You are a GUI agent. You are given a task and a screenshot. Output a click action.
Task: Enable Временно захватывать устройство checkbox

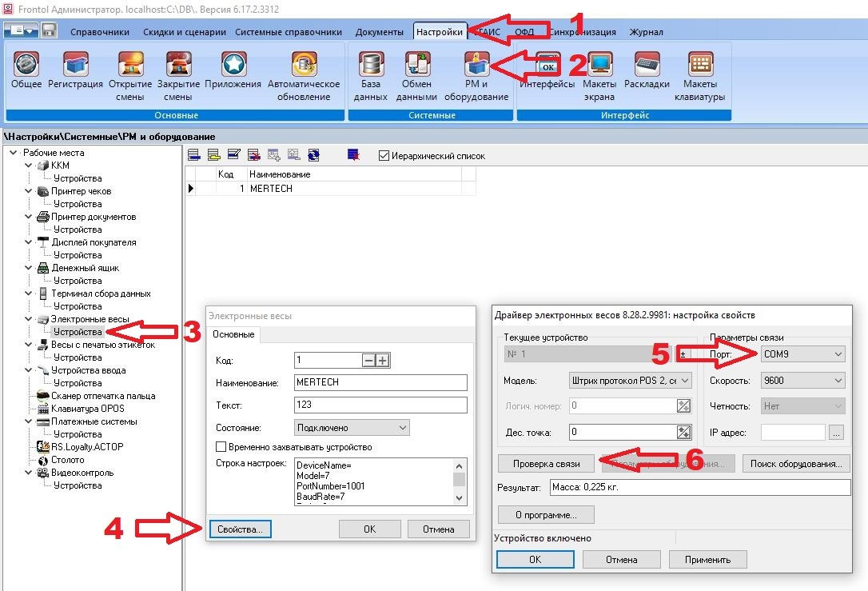point(222,447)
